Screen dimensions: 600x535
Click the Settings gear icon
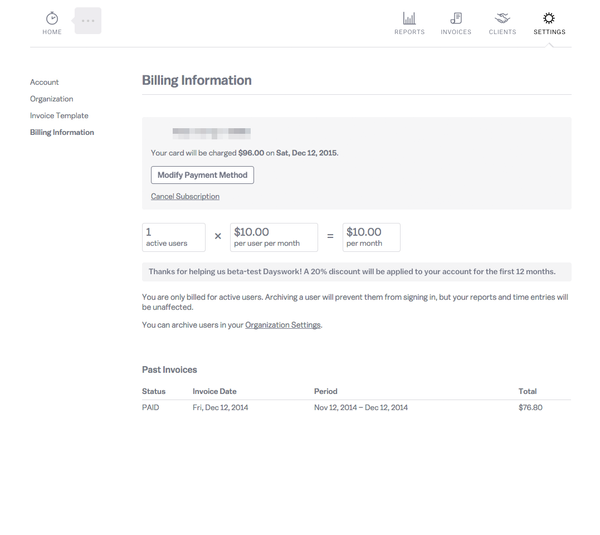coord(549,19)
